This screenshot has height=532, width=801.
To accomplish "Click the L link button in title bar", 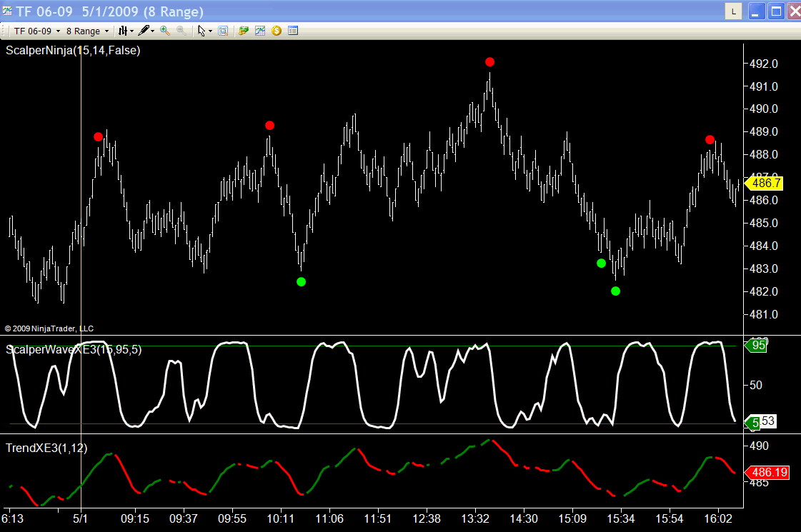I will (734, 11).
